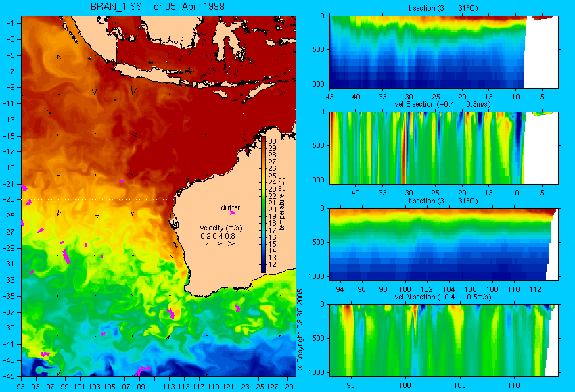This screenshot has width=575, height=392.
Task: Click the largest 0.8 velocity arrow in legend
Action: 231,243
